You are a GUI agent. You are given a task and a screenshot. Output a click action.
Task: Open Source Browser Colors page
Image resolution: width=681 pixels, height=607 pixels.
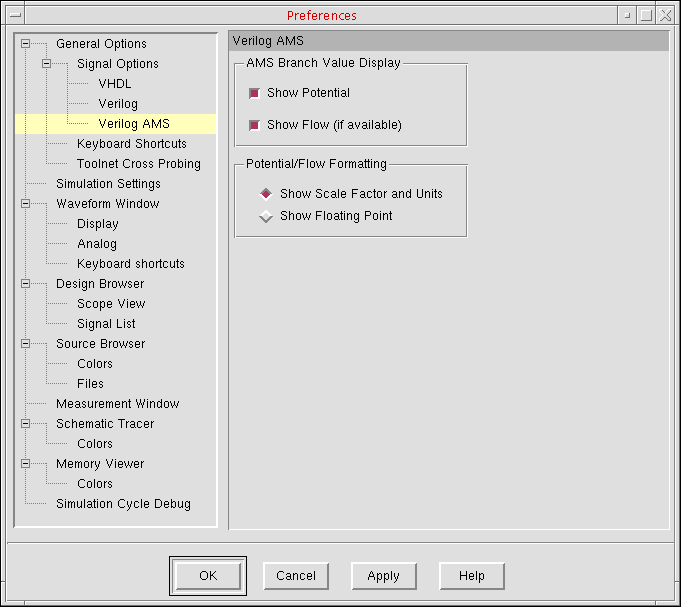(95, 363)
